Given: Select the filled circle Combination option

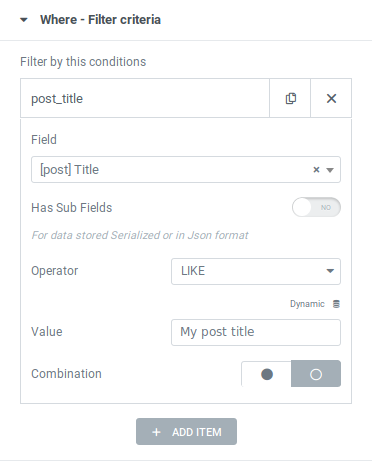Looking at the screenshot, I should pos(267,374).
